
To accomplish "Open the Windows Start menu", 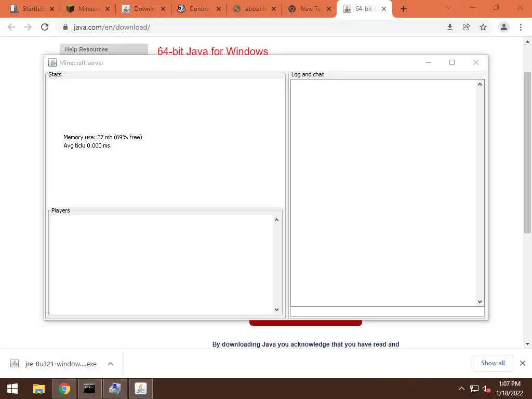I will [x=12, y=389].
